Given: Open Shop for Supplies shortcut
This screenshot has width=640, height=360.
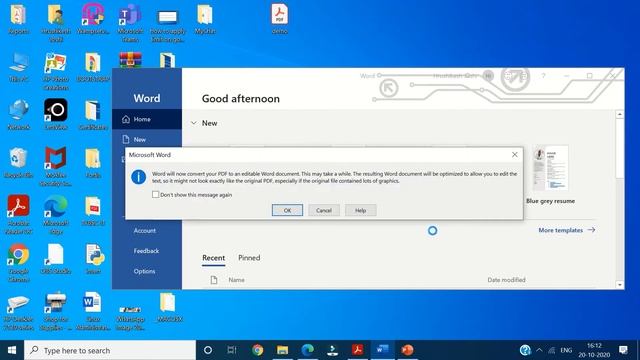Looking at the screenshot, I should coord(56,311).
